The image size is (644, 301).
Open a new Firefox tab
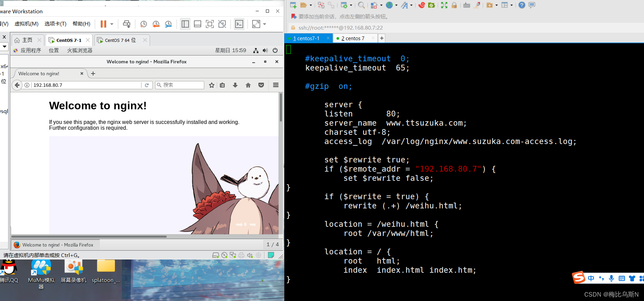(93, 74)
